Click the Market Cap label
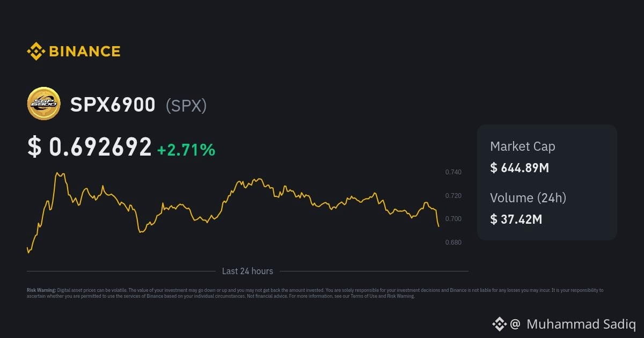644x338 pixels. [x=523, y=146]
